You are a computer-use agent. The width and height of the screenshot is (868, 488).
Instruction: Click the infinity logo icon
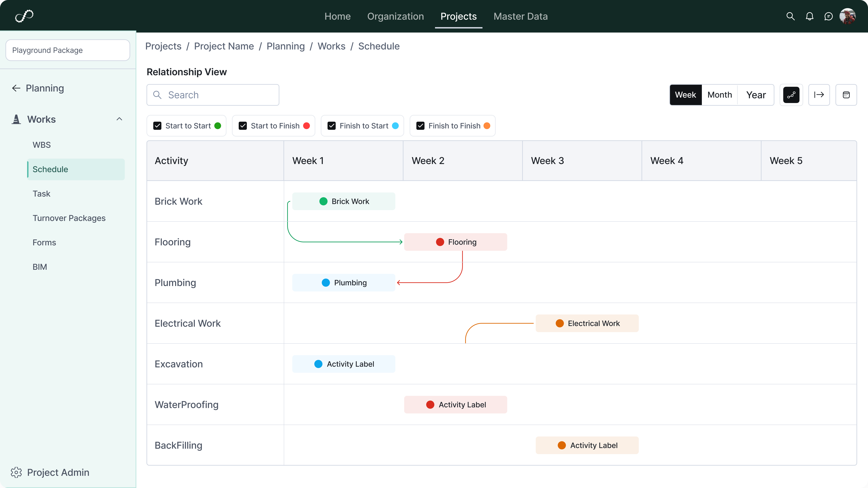point(24,16)
